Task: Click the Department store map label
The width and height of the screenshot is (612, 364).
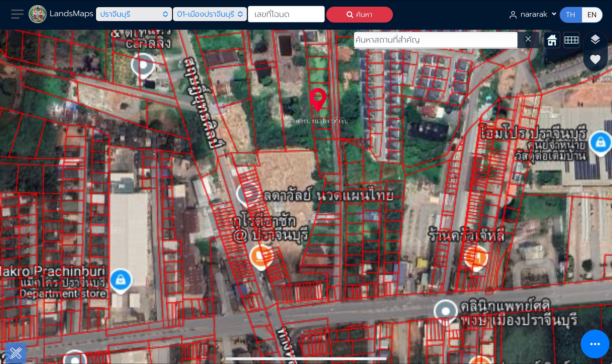Action: pyautogui.click(x=63, y=294)
